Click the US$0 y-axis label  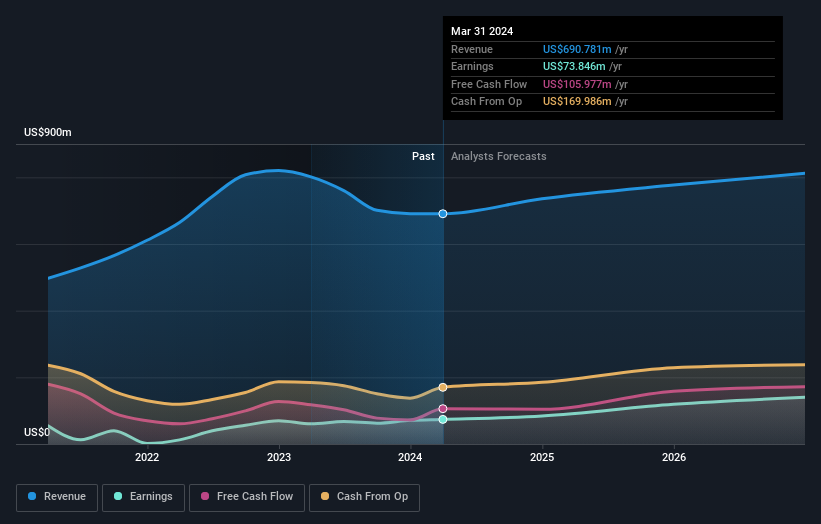click(x=37, y=432)
